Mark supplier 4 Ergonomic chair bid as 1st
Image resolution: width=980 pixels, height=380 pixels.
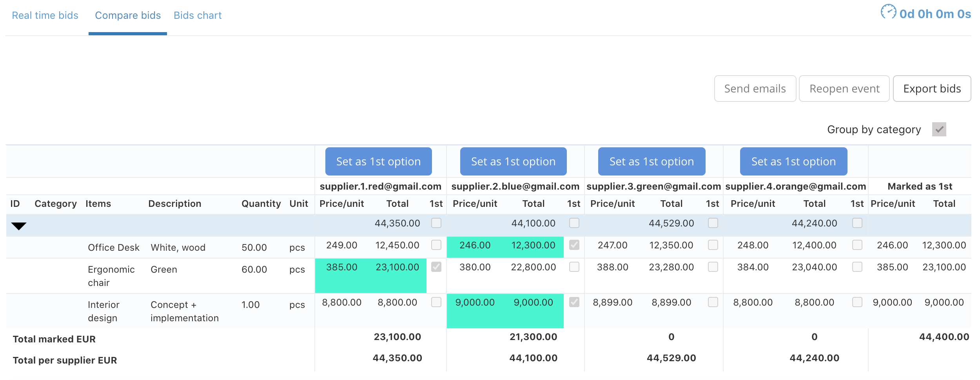point(857,267)
